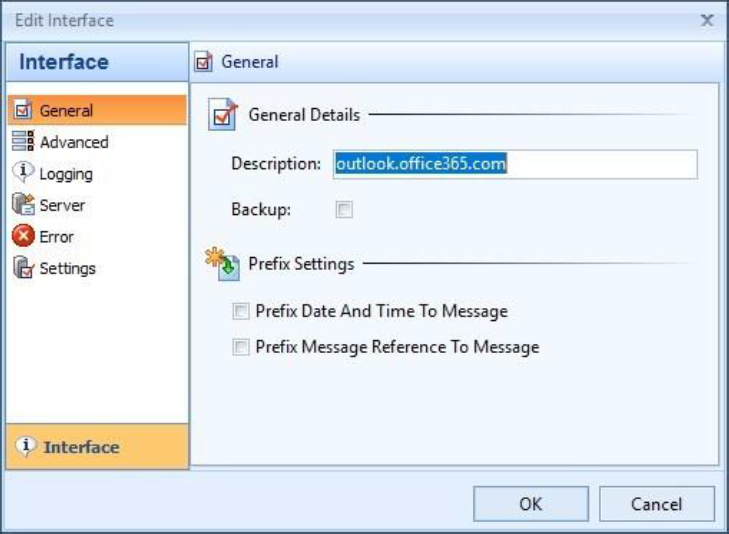Select the Server item in sidebar
This screenshot has height=534, width=729.
pos(62,205)
